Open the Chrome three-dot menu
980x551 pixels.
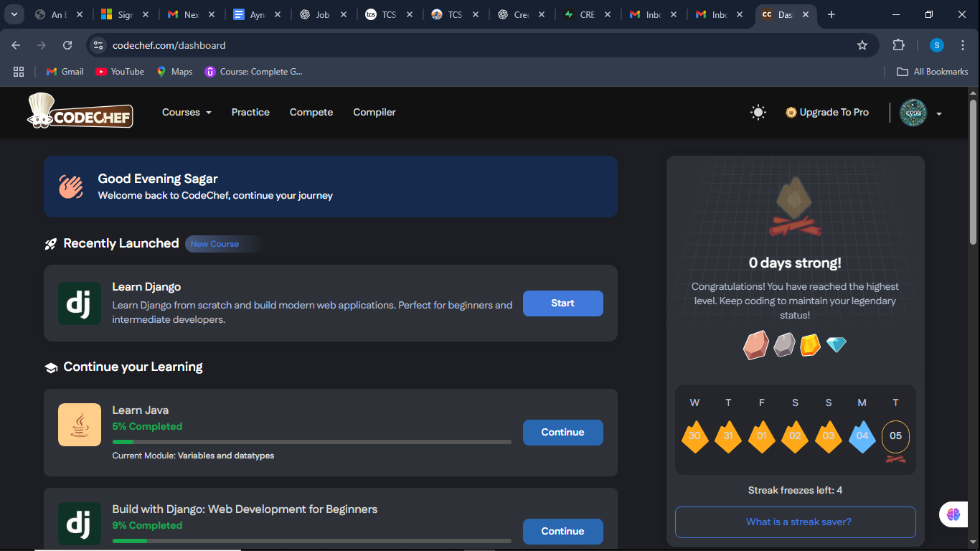point(963,45)
